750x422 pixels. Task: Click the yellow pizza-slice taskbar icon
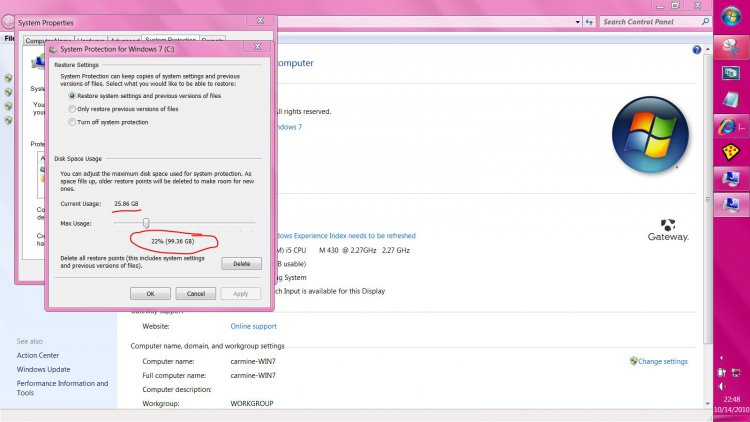pos(731,153)
